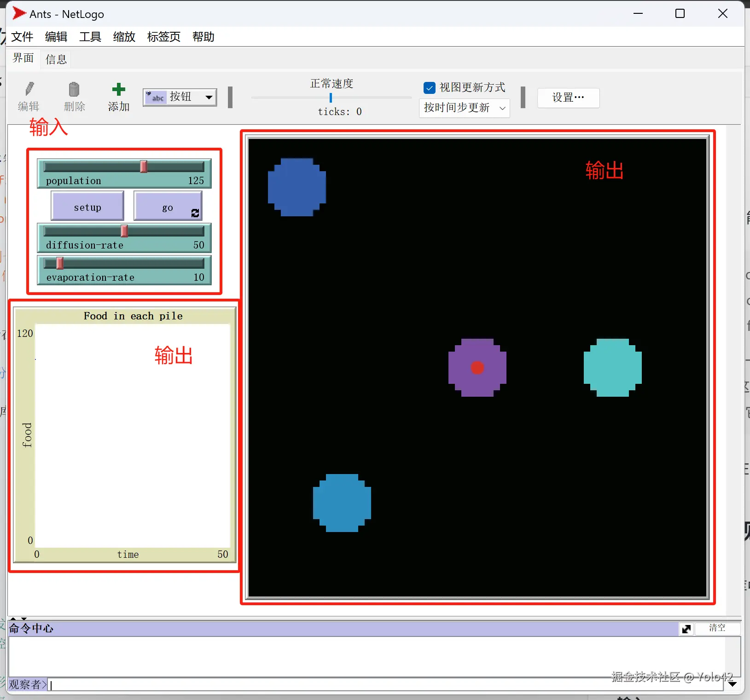Click the 删除 trash can tool
750x700 pixels.
[x=74, y=97]
